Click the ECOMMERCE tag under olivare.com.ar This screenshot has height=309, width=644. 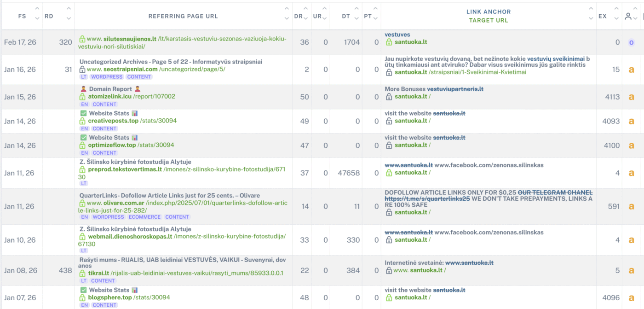click(144, 217)
